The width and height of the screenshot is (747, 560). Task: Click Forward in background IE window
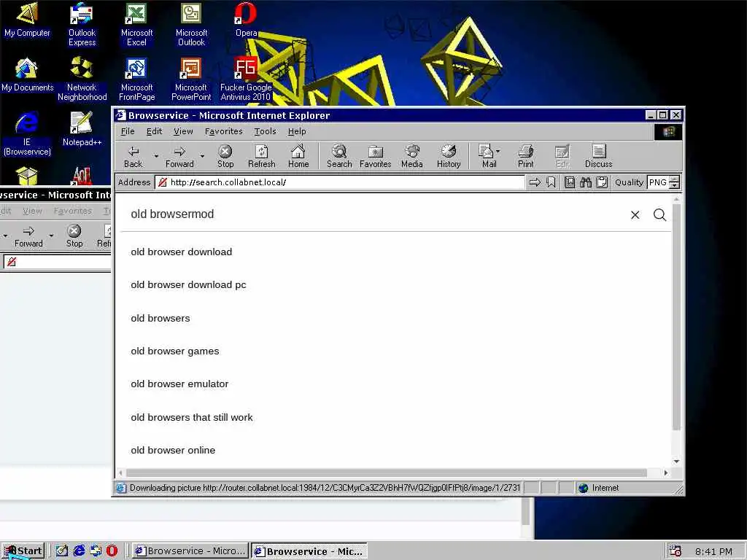pyautogui.click(x=28, y=236)
